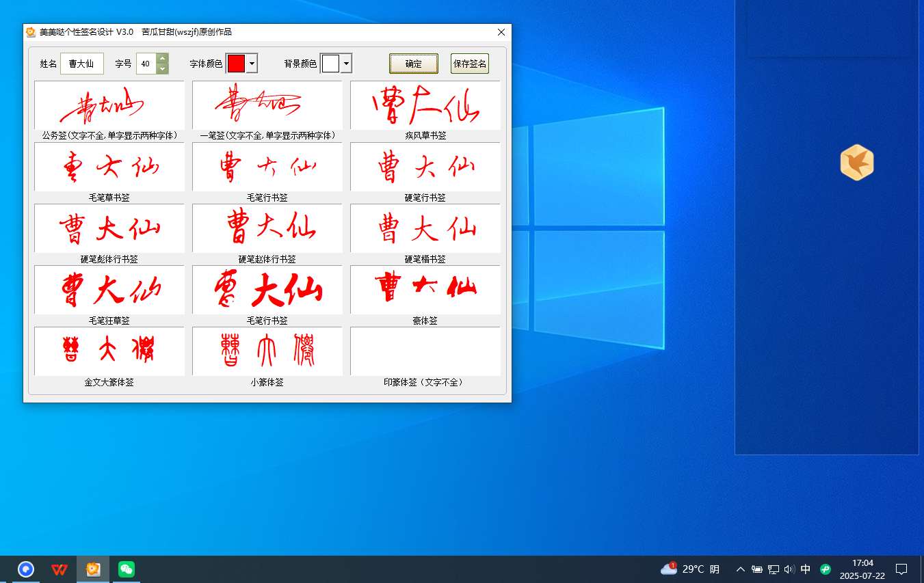Select the 硬笔赵体行书签 signature preview
This screenshot has width=924, height=583.
click(267, 228)
